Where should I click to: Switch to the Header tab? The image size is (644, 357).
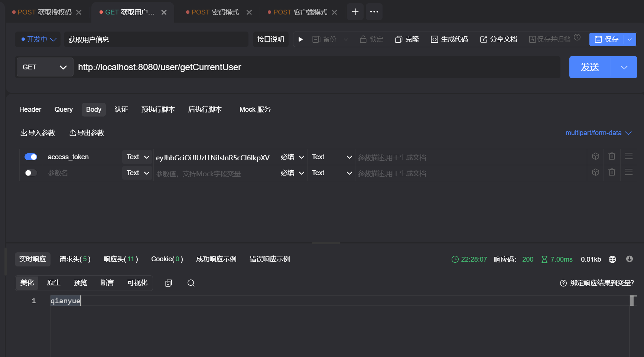30,109
